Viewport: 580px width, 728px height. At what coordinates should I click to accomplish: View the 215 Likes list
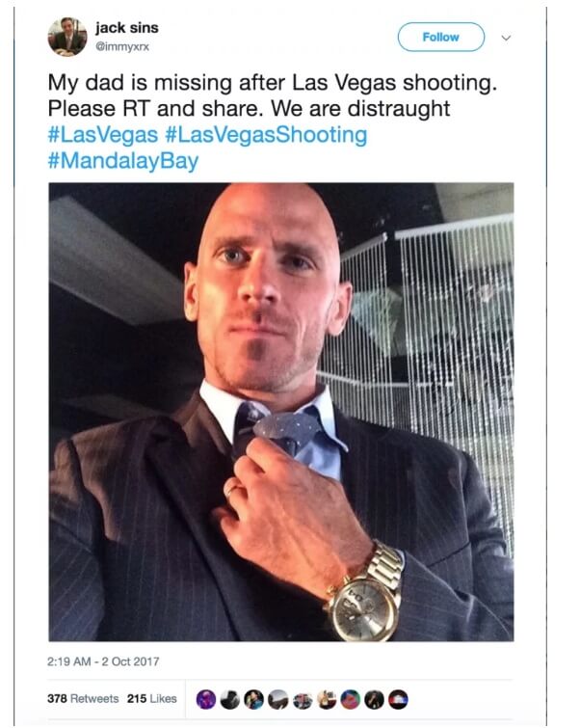pyautogui.click(x=151, y=698)
